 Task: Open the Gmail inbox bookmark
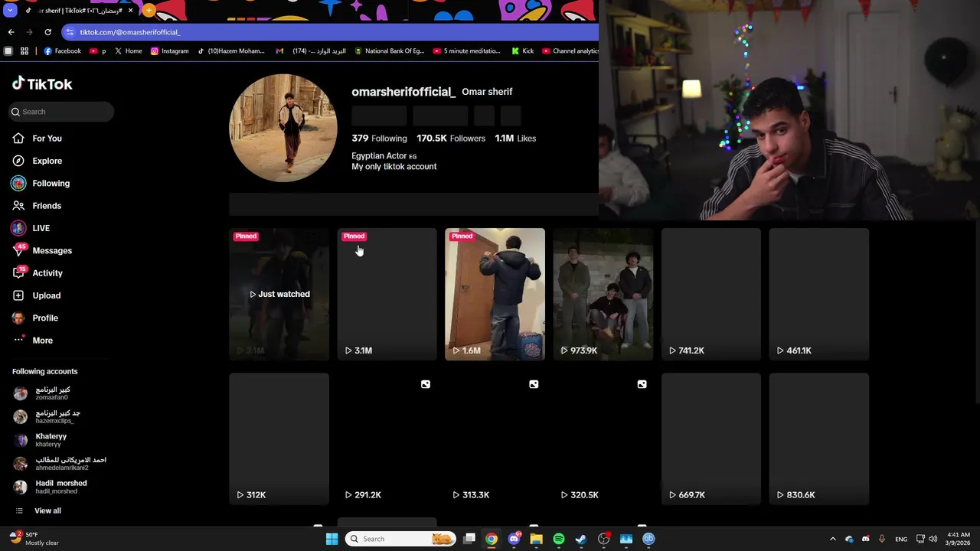[310, 51]
